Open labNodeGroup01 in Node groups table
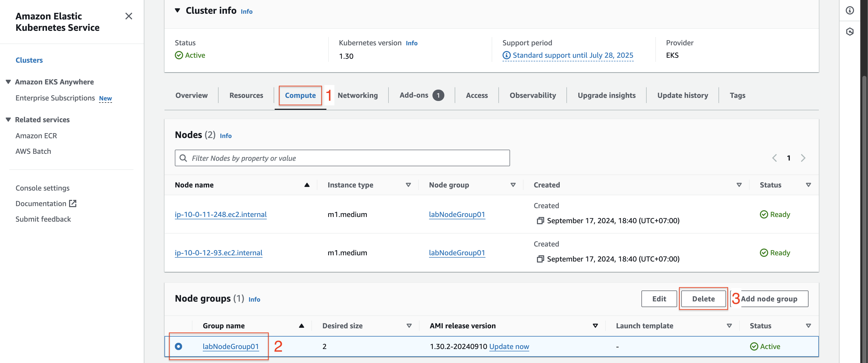 pos(231,346)
